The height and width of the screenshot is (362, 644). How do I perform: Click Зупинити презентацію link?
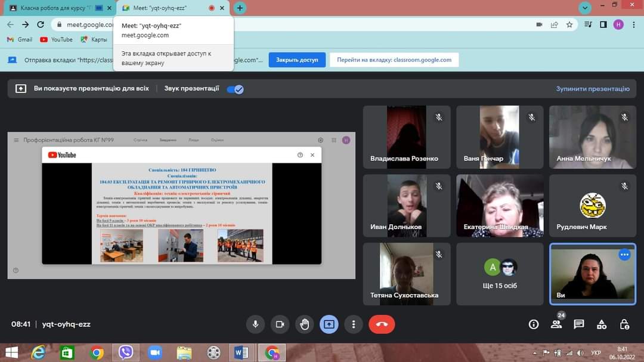pos(592,89)
